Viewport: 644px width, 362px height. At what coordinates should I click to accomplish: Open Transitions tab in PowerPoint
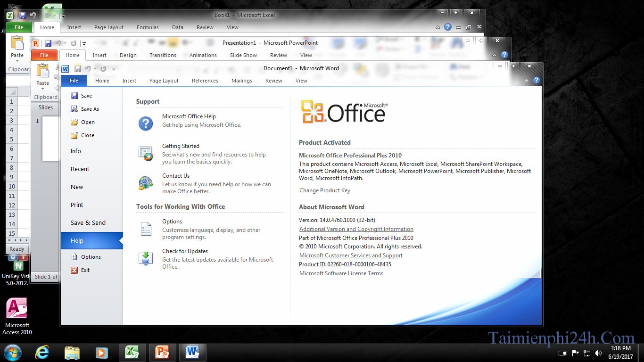[163, 55]
